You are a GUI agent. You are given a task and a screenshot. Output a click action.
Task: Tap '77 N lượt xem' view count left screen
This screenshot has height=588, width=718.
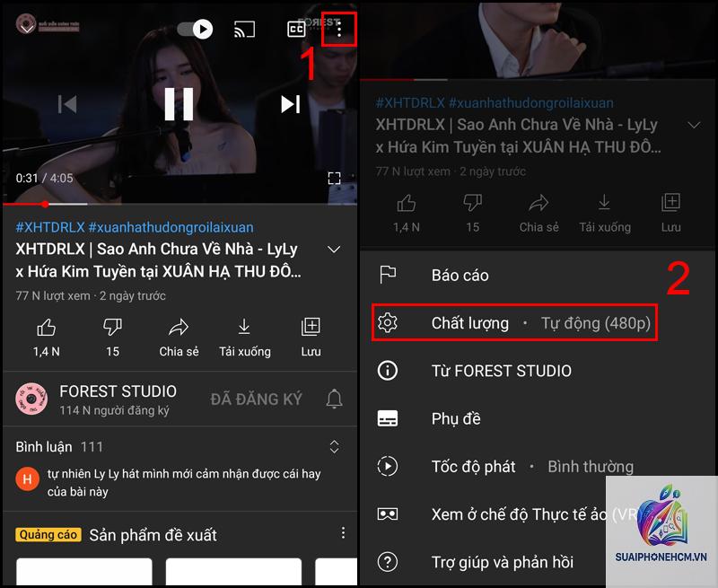53,296
